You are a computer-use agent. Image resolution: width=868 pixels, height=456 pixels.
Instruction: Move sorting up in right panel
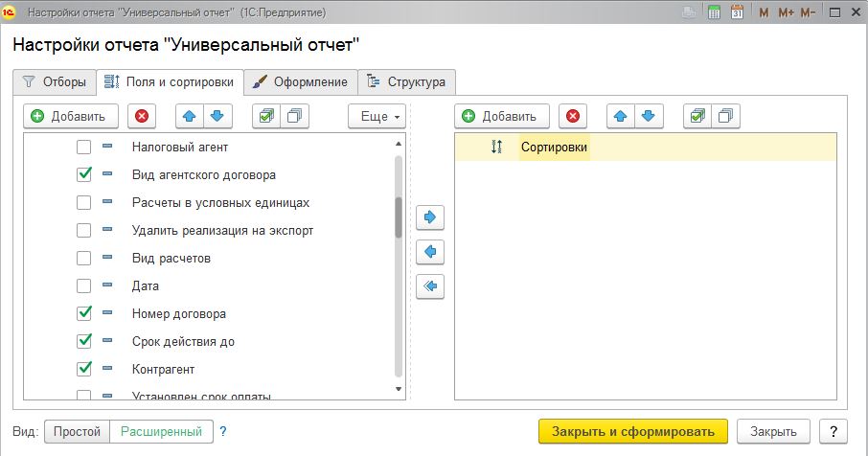(x=621, y=116)
